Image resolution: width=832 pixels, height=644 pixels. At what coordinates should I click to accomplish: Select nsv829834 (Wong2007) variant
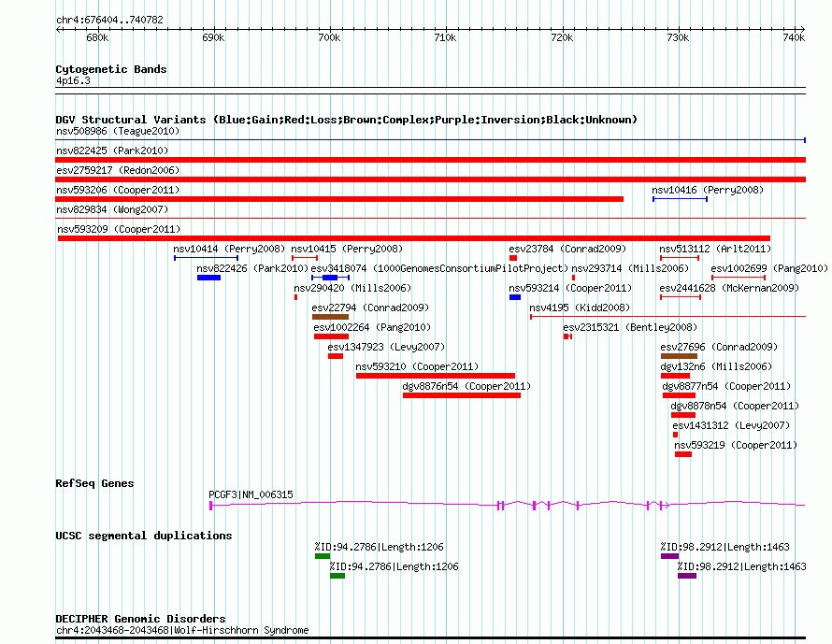pyautogui.click(x=112, y=209)
